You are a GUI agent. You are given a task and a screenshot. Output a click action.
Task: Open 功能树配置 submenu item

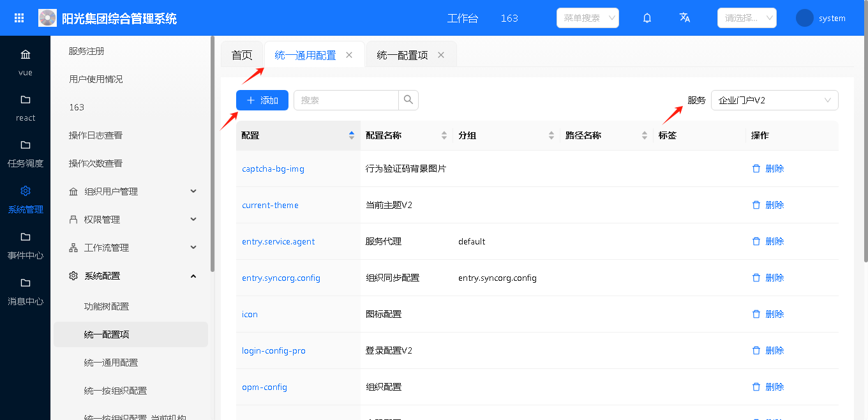tap(107, 306)
